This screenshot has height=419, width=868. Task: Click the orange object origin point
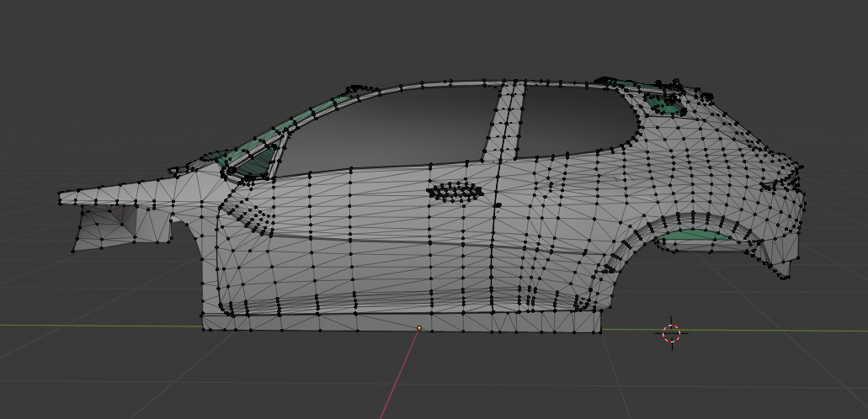click(x=419, y=328)
